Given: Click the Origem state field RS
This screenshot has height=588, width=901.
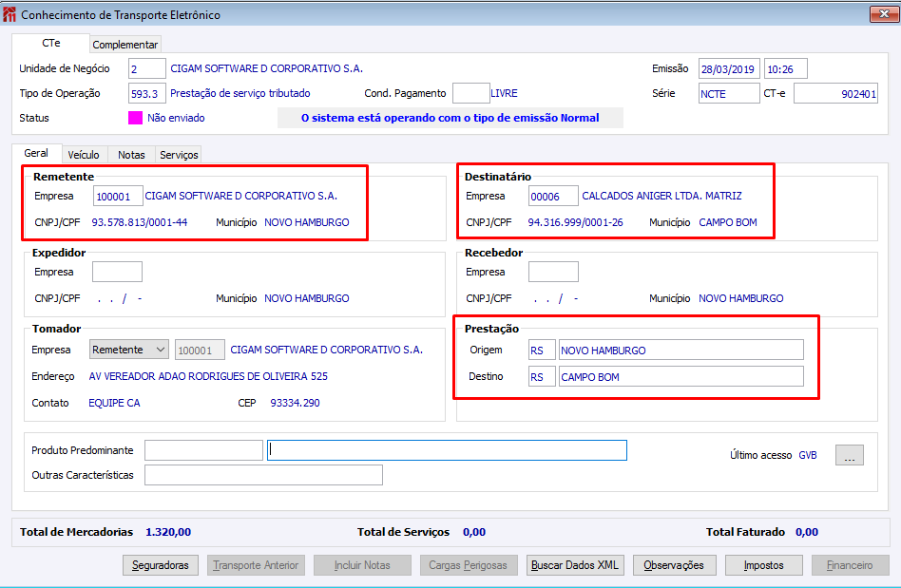Looking at the screenshot, I should 542,350.
